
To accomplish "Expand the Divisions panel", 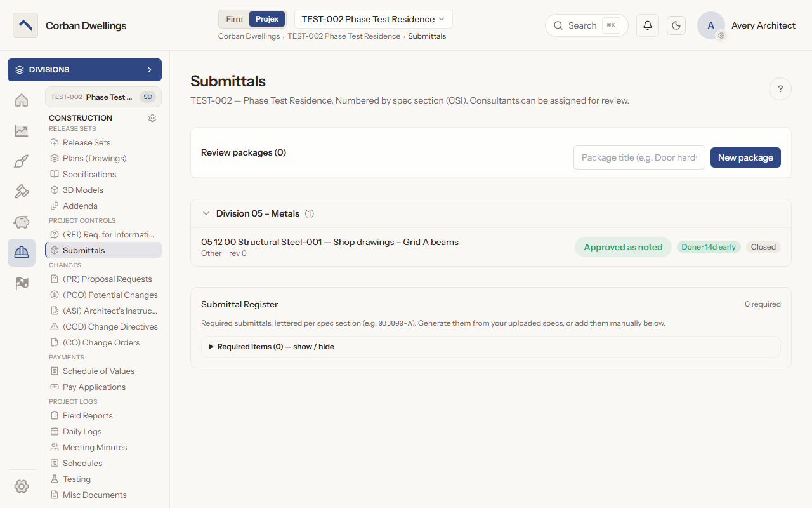I will point(84,70).
